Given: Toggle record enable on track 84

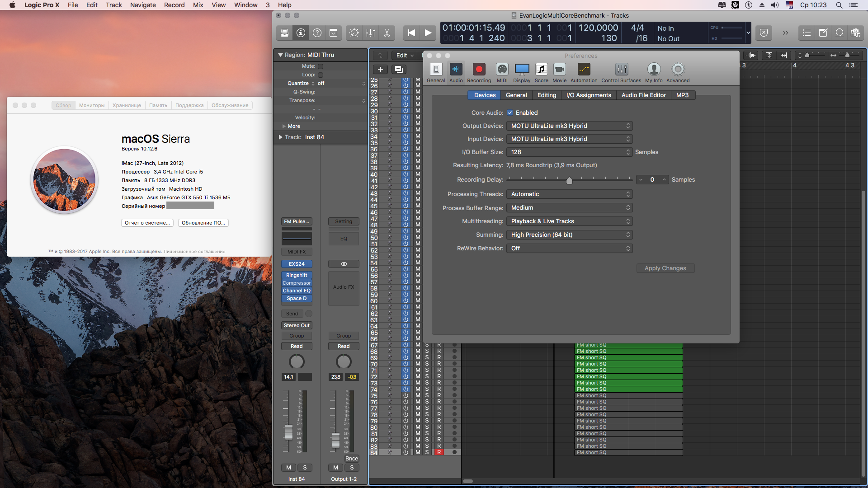Looking at the screenshot, I should pyautogui.click(x=439, y=452).
